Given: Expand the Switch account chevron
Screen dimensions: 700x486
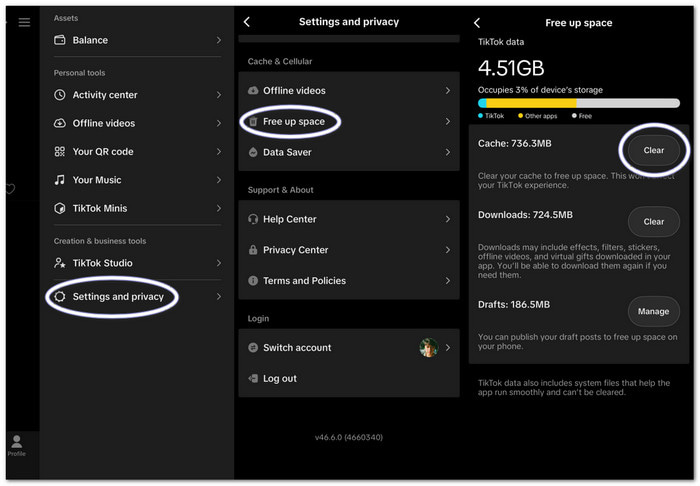Looking at the screenshot, I should pos(448,348).
